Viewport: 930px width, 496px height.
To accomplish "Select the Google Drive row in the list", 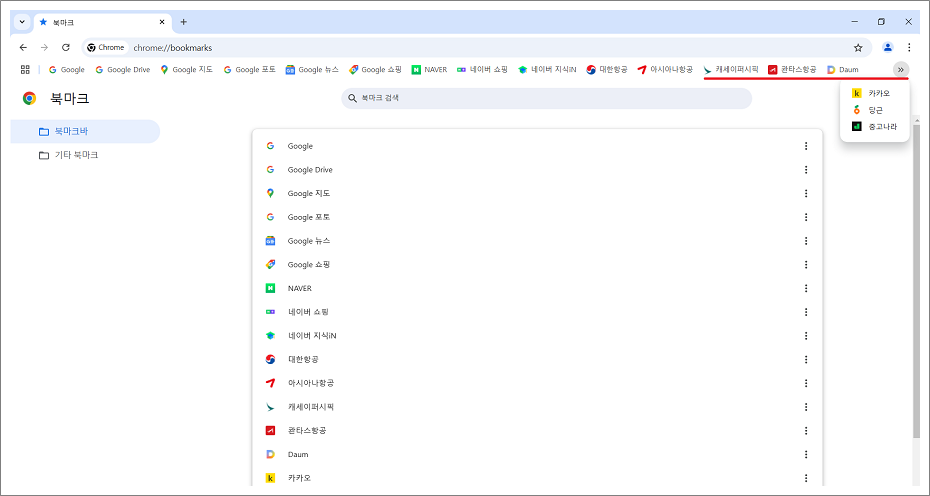I will pos(537,170).
